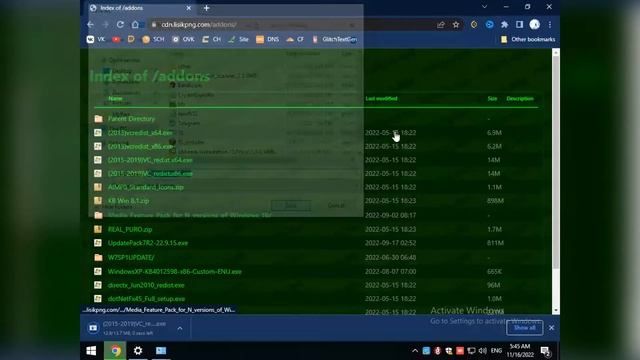
Task: Download UpdatePack7R2-22.9.15.exe
Action: click(148, 243)
